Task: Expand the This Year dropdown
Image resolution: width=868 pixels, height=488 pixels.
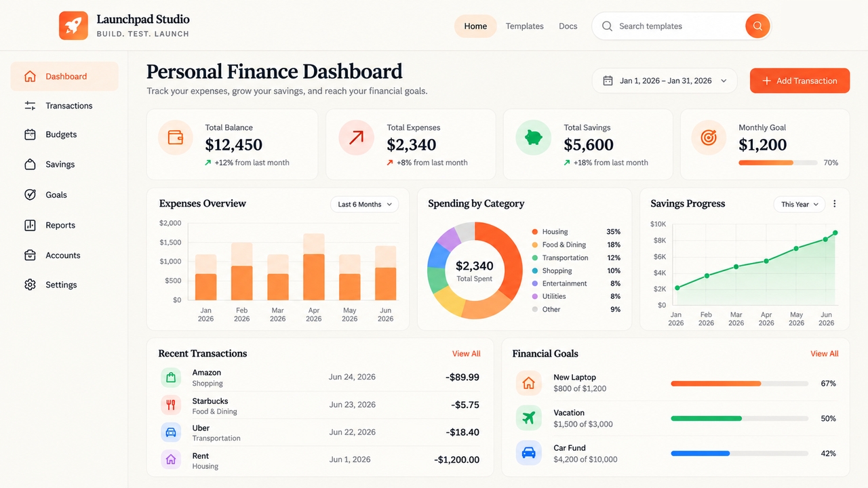Action: click(800, 204)
